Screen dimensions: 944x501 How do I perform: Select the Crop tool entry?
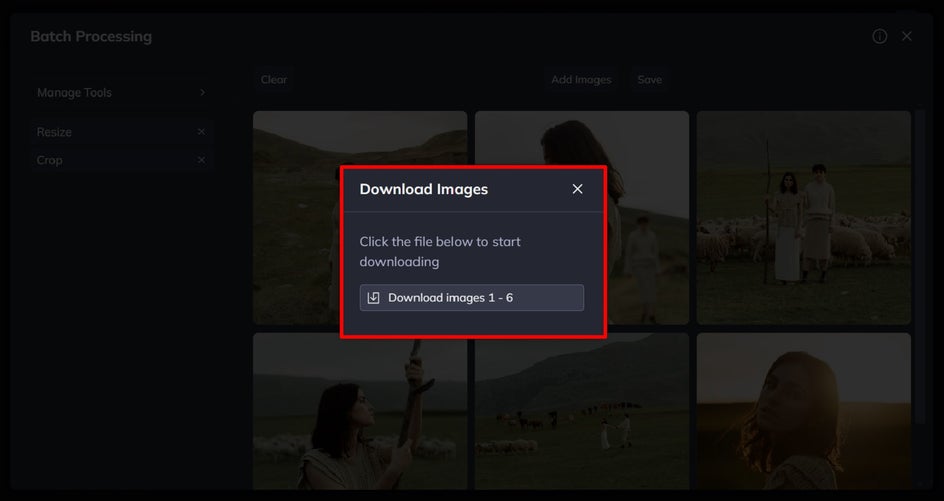coord(120,160)
